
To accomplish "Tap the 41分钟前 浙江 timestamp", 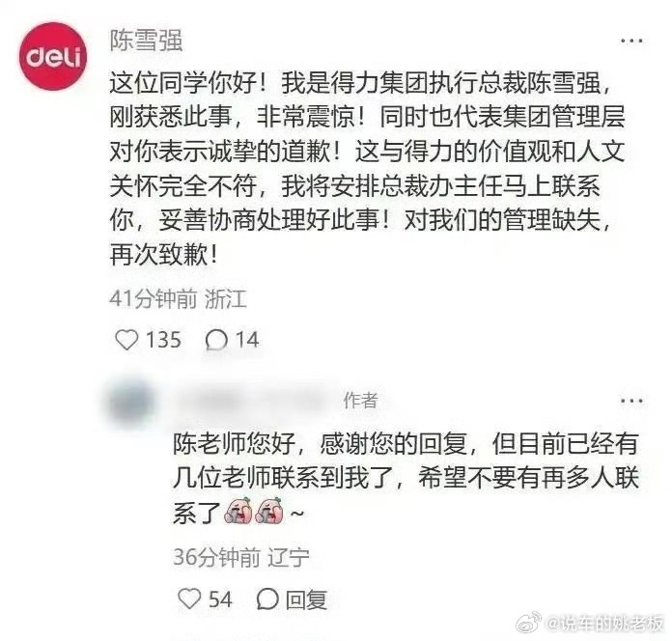I will tap(178, 298).
